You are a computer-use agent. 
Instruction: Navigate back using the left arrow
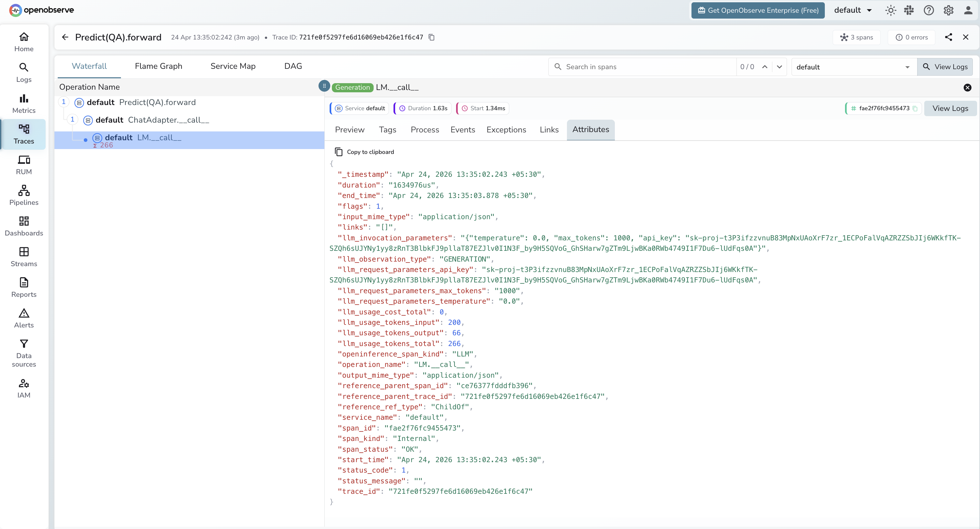click(x=65, y=37)
